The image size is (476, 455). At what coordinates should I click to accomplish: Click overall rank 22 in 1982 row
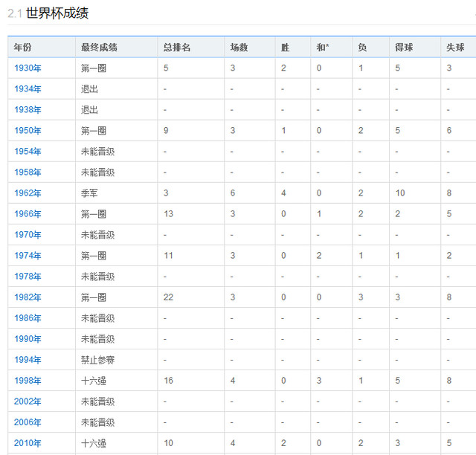click(169, 297)
